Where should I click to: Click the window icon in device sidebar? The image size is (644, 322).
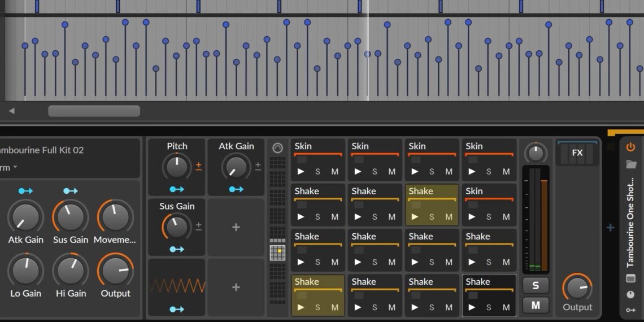630,279
